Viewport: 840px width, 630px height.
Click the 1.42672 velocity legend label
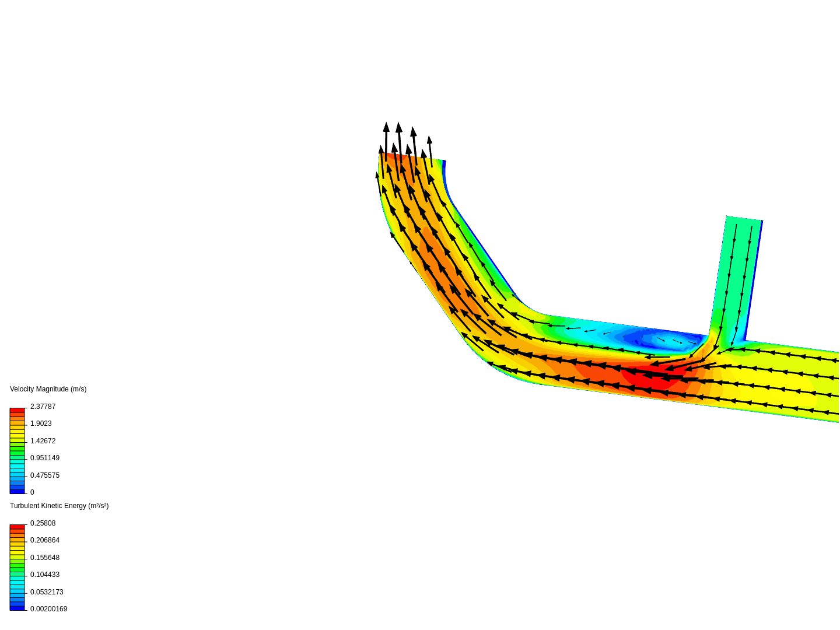point(43,441)
